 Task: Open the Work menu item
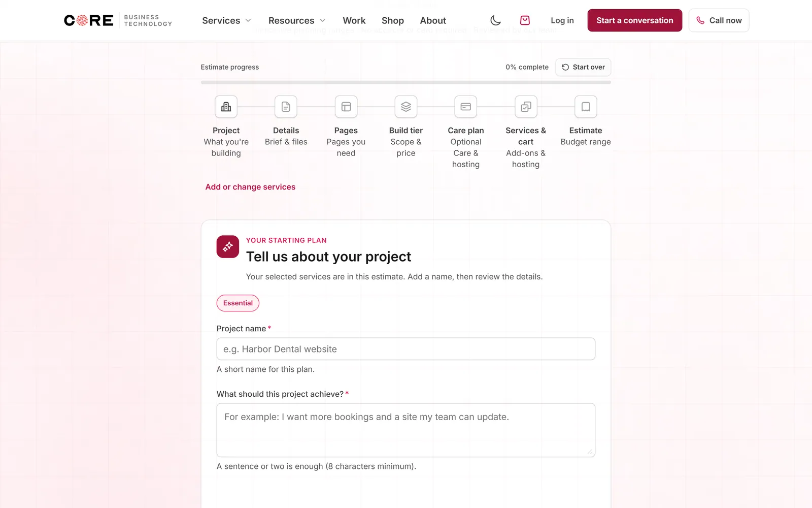(354, 20)
